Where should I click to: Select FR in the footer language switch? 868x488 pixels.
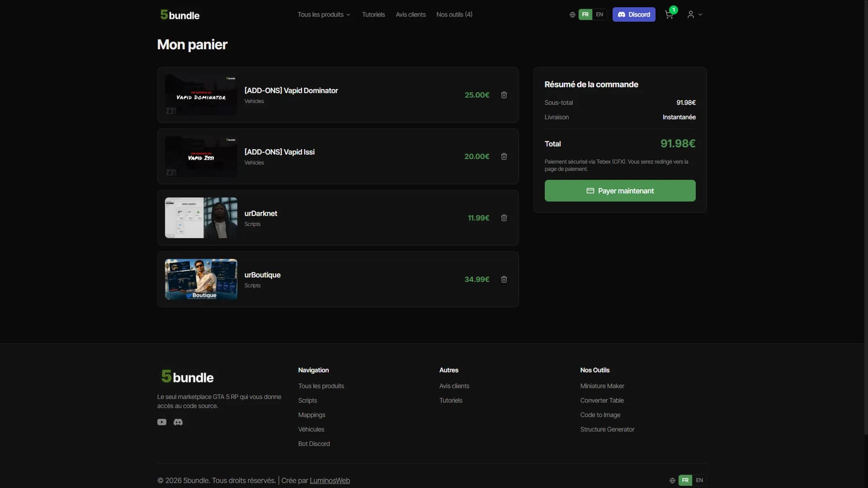tap(685, 480)
